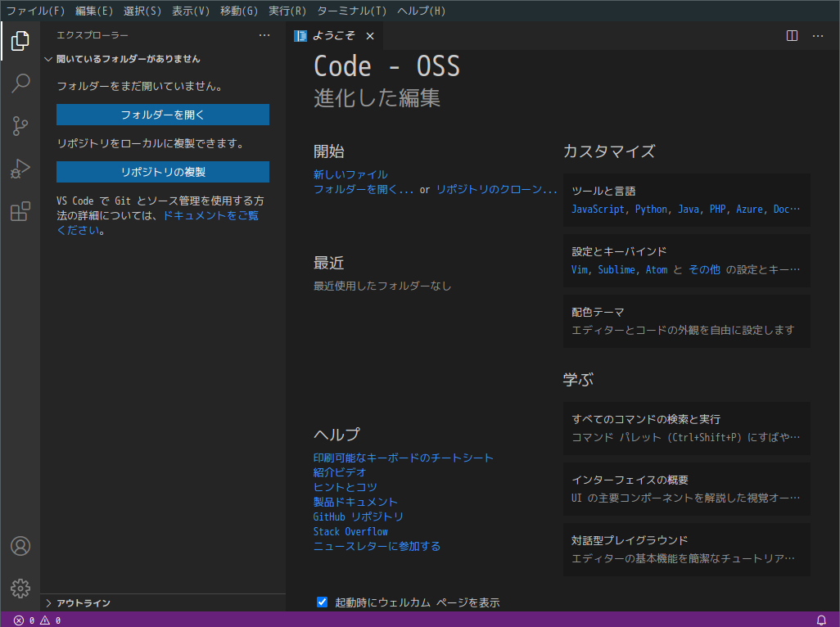840x627 pixels.
Task: Open explorer panel more actions ellipsis
Action: [x=264, y=35]
